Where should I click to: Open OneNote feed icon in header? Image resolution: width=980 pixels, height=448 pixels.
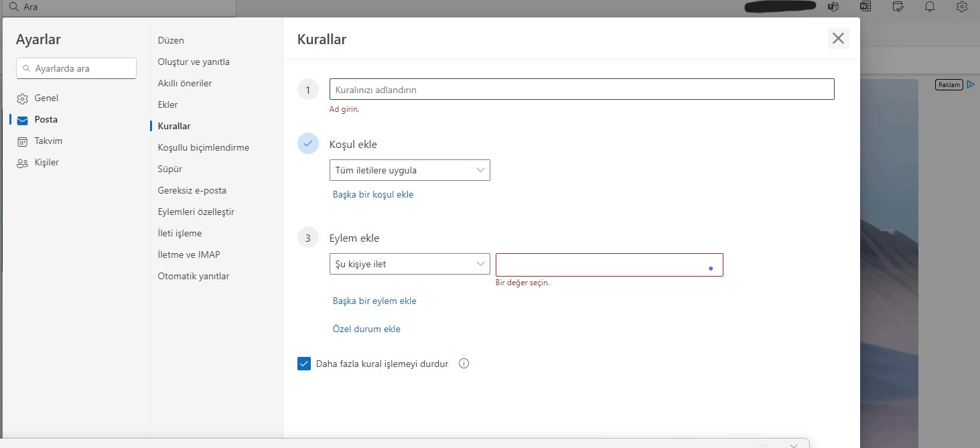pos(865,7)
